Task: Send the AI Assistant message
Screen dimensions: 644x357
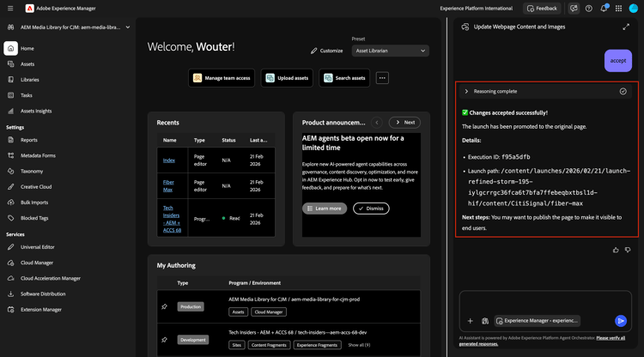Action: tap(621, 321)
